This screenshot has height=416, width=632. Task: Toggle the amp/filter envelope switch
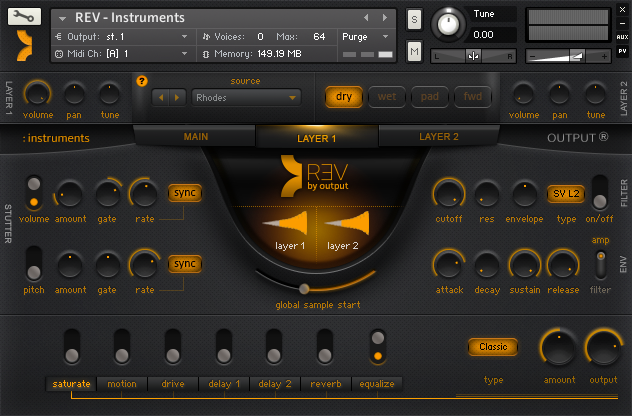click(x=601, y=265)
